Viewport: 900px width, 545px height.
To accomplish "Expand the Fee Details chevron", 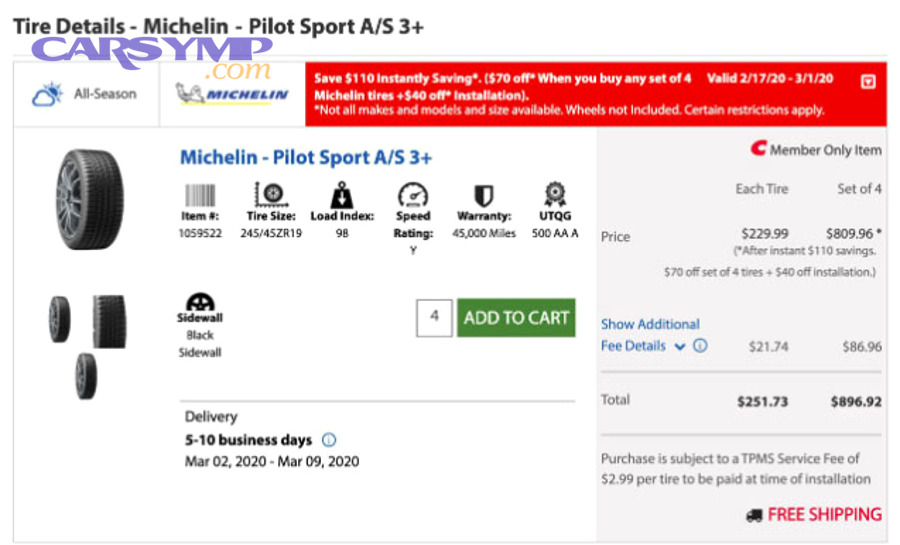I will coord(680,347).
